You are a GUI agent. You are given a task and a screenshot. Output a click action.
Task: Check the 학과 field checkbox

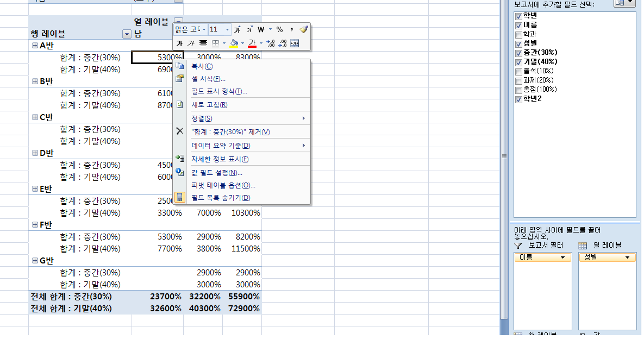[519, 34]
